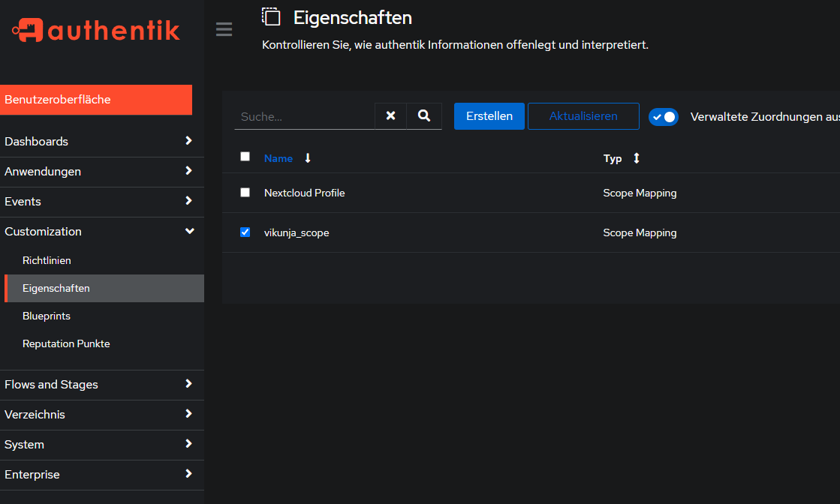Click the magnifying glass search icon
Screen dimensions: 840x504
(x=424, y=116)
